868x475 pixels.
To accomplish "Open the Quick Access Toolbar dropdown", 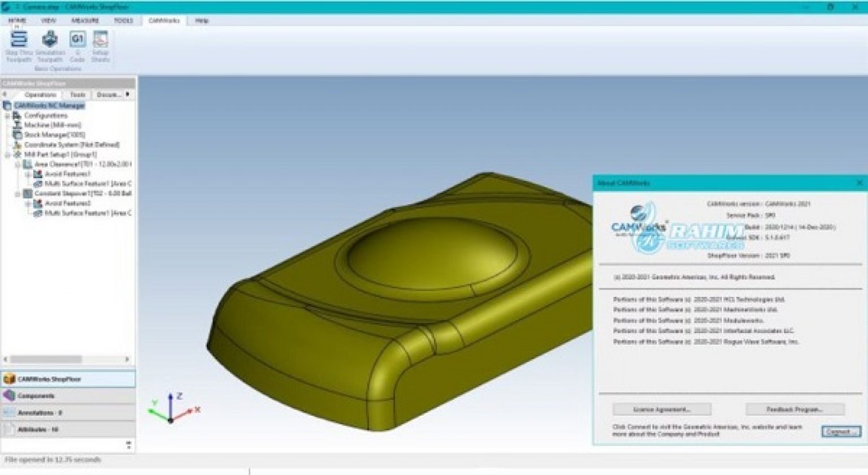I will [x=18, y=7].
